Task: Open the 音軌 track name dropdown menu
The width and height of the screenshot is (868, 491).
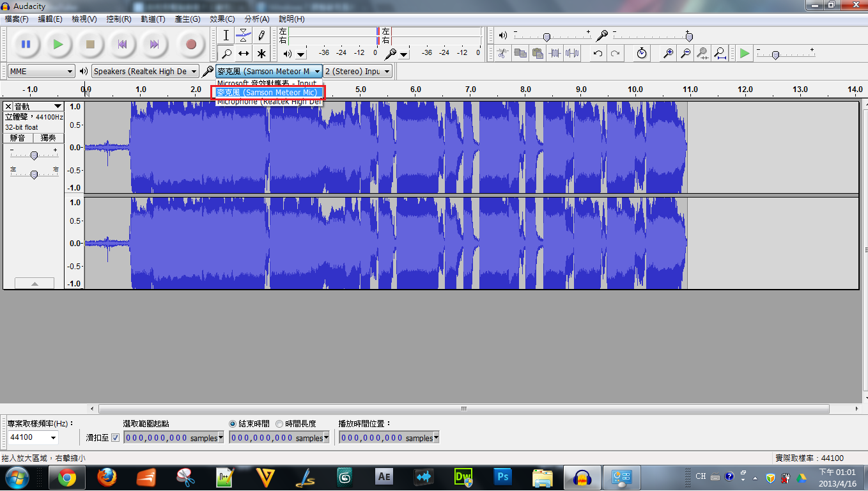Action: pyautogui.click(x=38, y=106)
